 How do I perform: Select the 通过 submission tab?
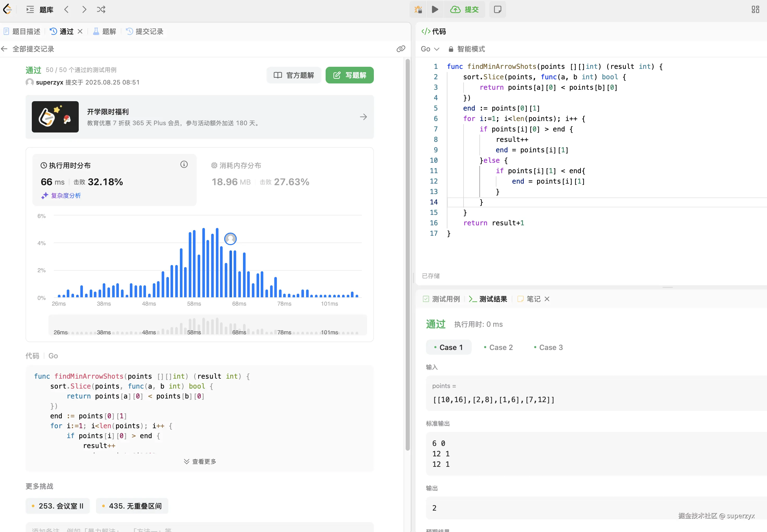(x=62, y=31)
